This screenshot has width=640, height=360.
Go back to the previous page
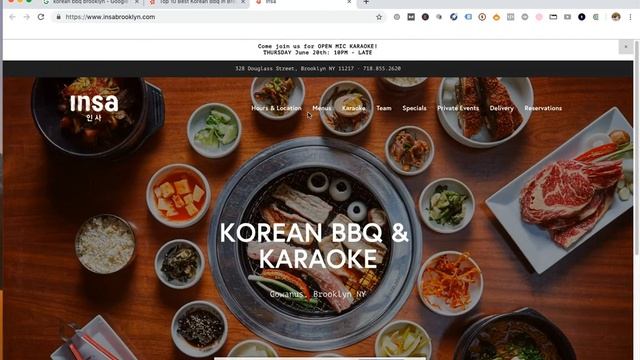(x=12, y=17)
